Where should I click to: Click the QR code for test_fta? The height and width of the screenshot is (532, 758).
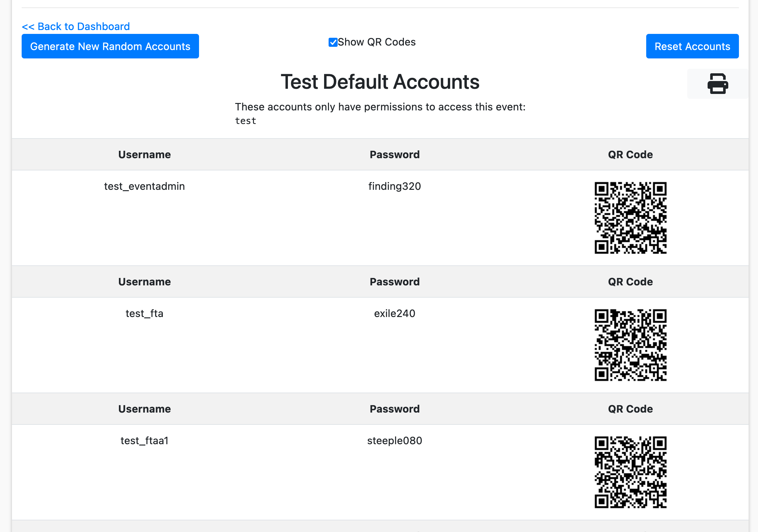coord(631,345)
